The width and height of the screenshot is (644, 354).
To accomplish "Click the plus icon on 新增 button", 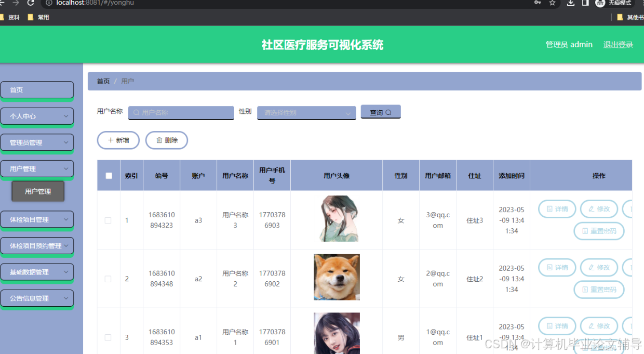I will 111,140.
